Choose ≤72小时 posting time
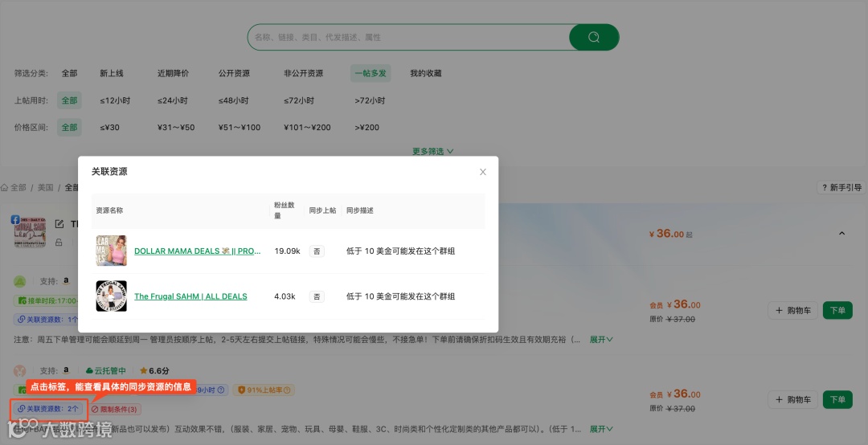The width and height of the screenshot is (868, 445). pos(299,100)
